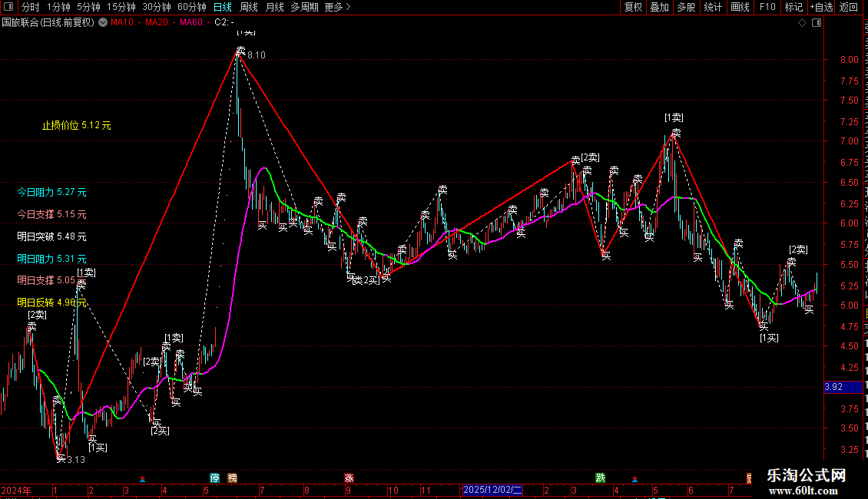Image resolution: width=868 pixels, height=499 pixels.
Task: Select the 60分钟 period tab
Action: (191, 7)
